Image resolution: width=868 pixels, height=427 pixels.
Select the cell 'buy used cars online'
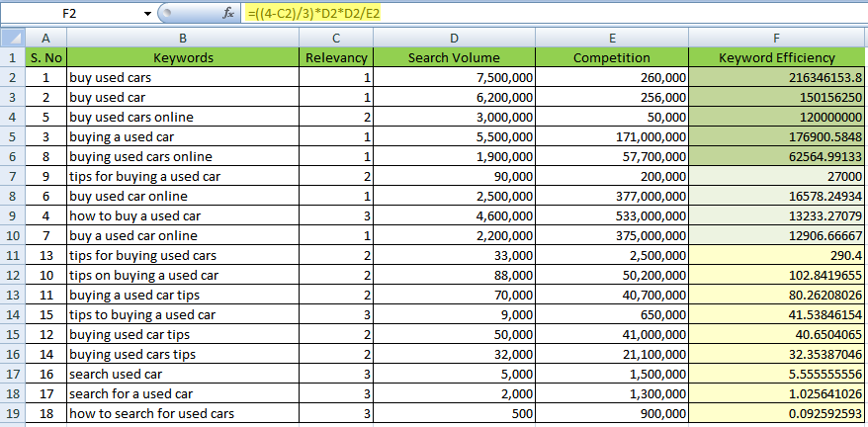[183, 117]
